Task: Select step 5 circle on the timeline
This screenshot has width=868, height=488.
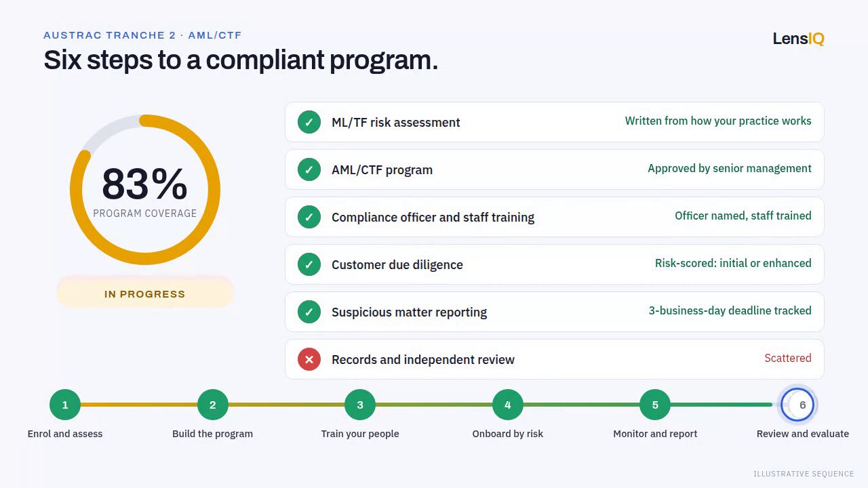Action: coord(655,405)
